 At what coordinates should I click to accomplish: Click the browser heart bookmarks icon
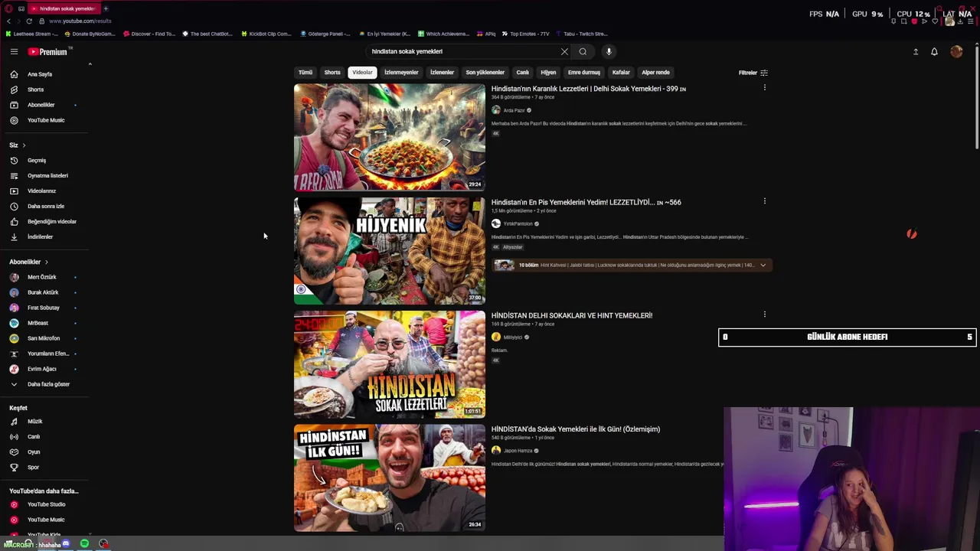[x=934, y=21]
